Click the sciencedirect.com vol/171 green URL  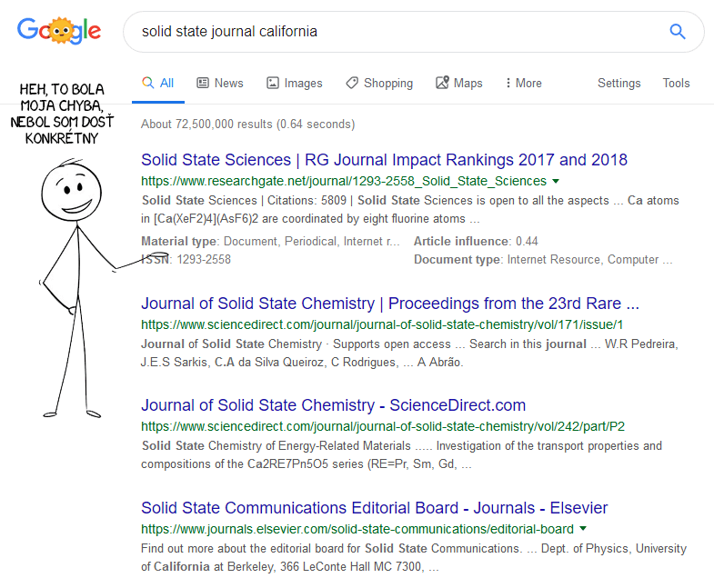(x=382, y=324)
